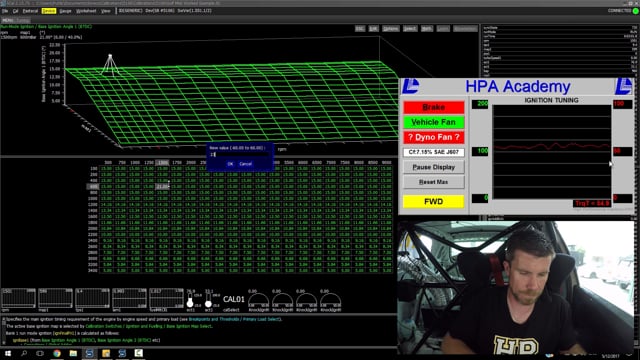Screen dimensions: 640x360
Task: Open the highlighted Device menu
Action: pos(49,11)
